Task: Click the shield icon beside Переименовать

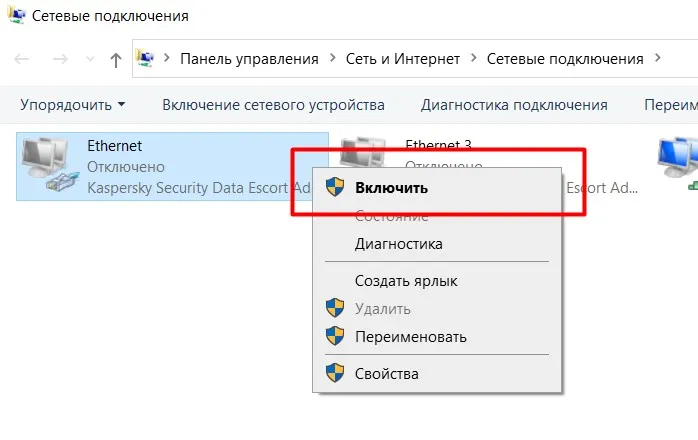Action: pos(336,337)
